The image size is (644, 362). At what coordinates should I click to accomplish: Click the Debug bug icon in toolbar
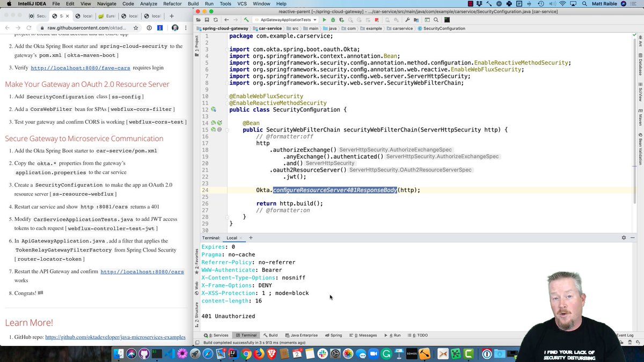(x=333, y=20)
